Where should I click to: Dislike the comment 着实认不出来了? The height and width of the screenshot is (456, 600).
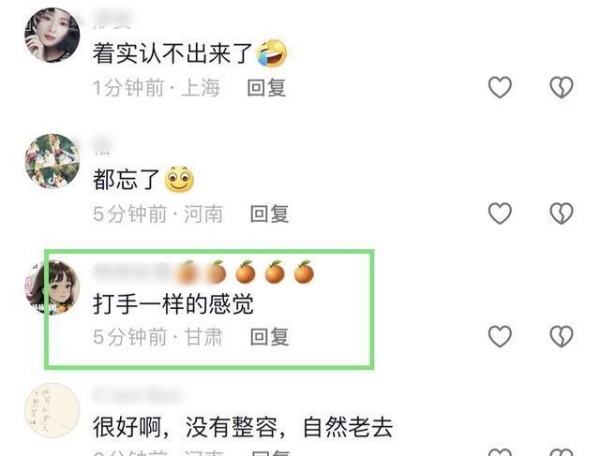point(561,87)
